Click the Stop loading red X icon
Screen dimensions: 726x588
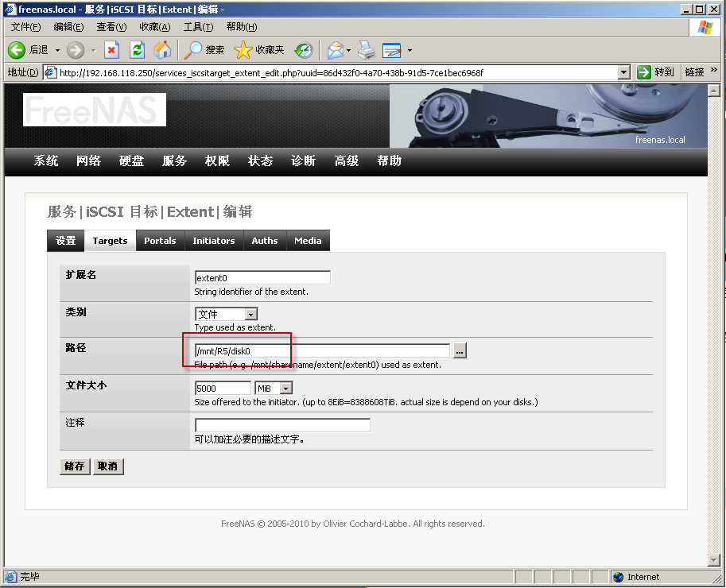[111, 50]
